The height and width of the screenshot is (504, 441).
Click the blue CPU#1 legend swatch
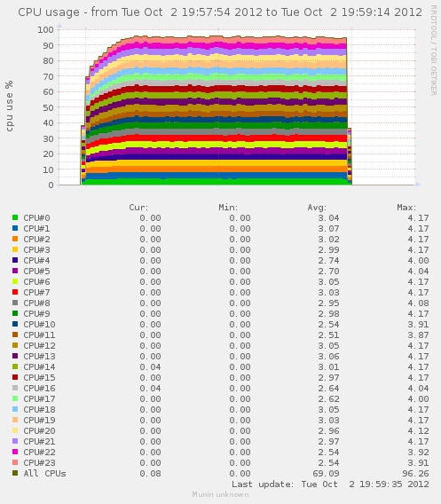tap(15, 228)
